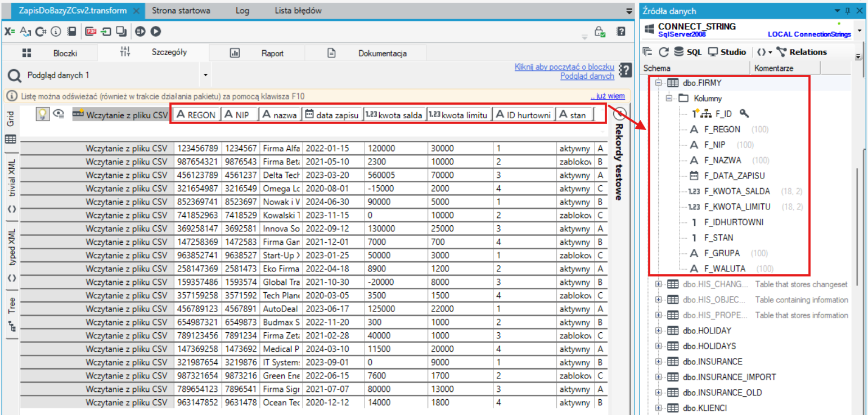Viewport: 868px width, 415px height.
Task: Open the Relations view
Action: [802, 52]
